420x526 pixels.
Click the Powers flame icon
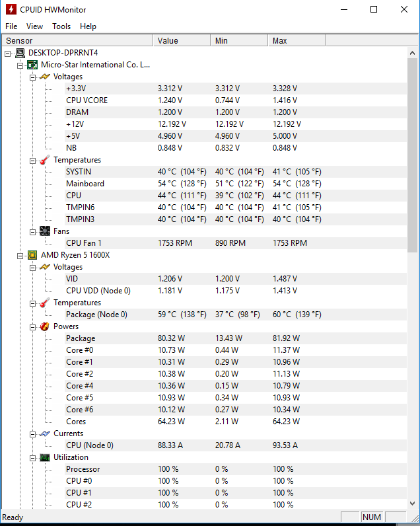[x=45, y=326]
